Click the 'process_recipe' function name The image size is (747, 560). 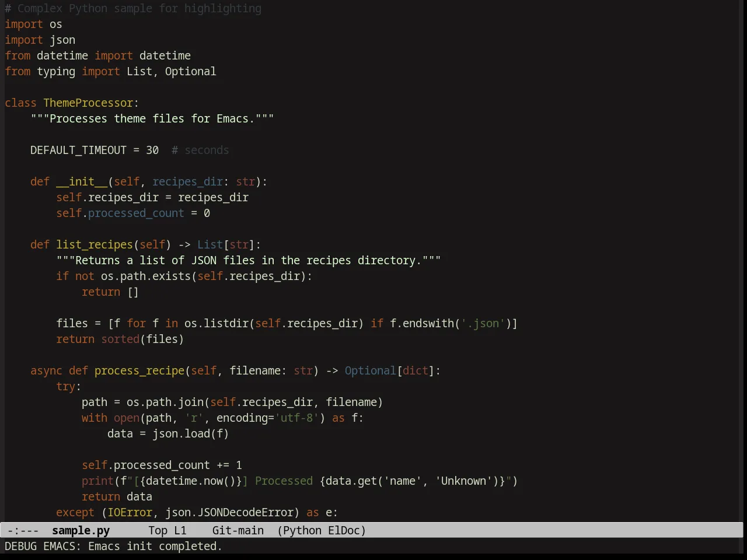[139, 370]
